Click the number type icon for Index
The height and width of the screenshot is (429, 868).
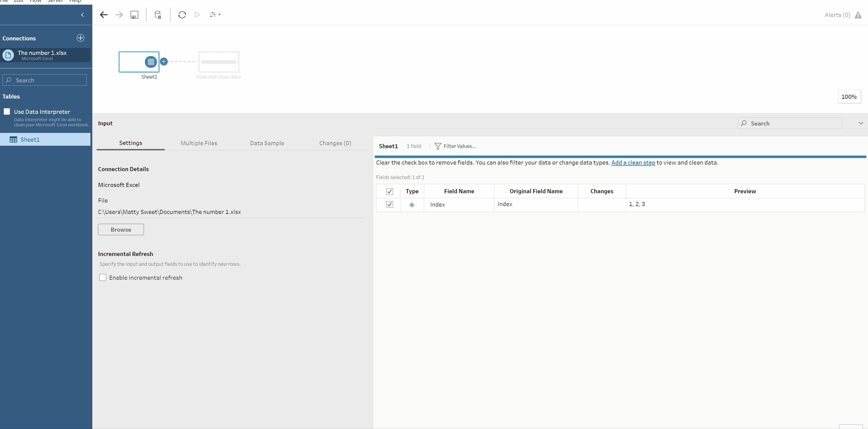411,205
